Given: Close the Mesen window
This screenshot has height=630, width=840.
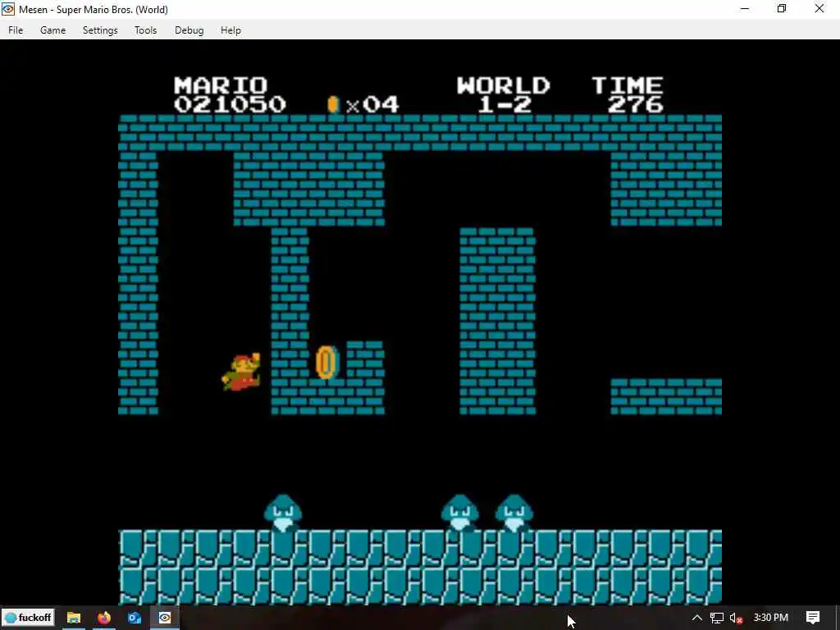Looking at the screenshot, I should 819,9.
